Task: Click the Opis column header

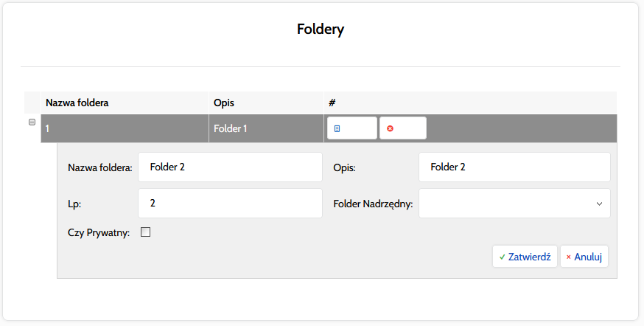Action: click(x=224, y=103)
